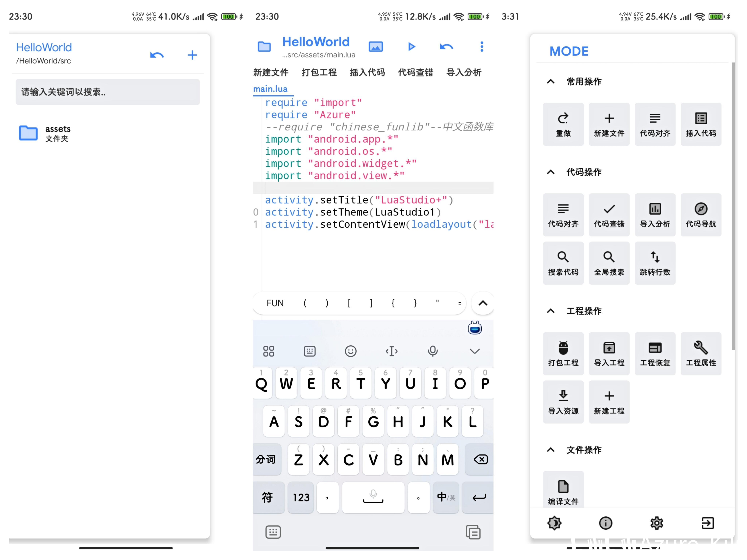This screenshot has width=747, height=560.
Task: Toggle 中/英 language key on keyboard
Action: (446, 497)
